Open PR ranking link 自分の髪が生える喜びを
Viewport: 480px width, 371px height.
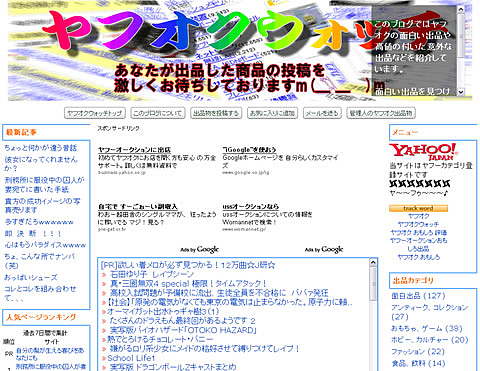(50, 354)
